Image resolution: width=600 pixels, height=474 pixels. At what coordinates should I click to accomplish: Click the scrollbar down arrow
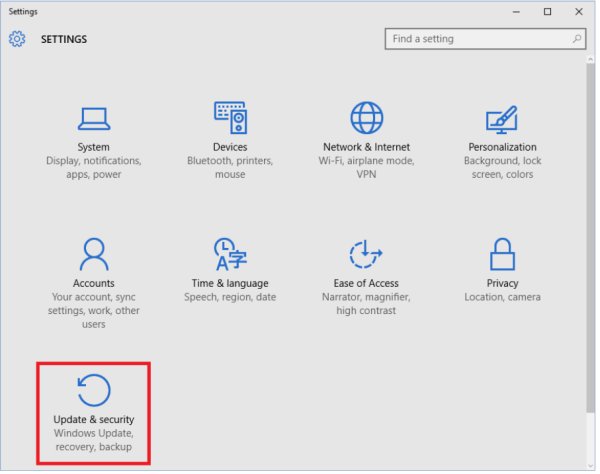(591, 464)
